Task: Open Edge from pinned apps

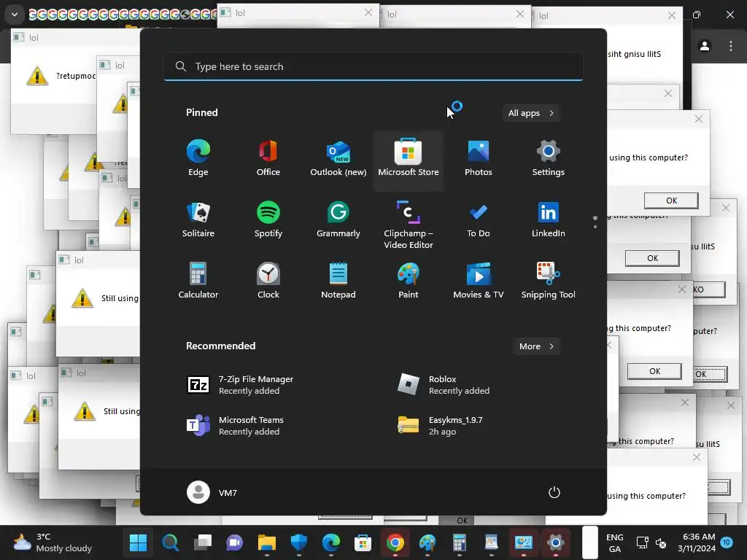Action: tap(198, 158)
